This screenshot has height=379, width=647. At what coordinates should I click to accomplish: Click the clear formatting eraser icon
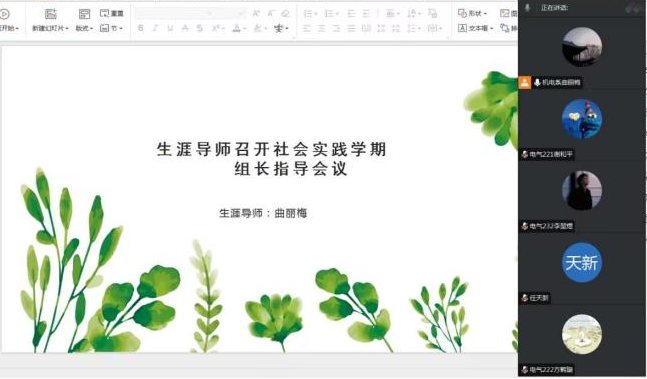(286, 14)
